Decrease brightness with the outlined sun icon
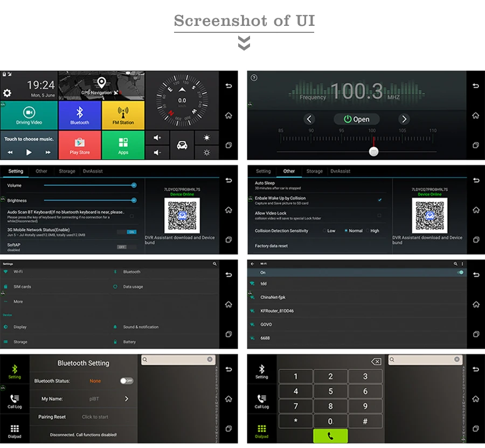Image resolution: width=485 pixels, height=448 pixels. (206, 152)
